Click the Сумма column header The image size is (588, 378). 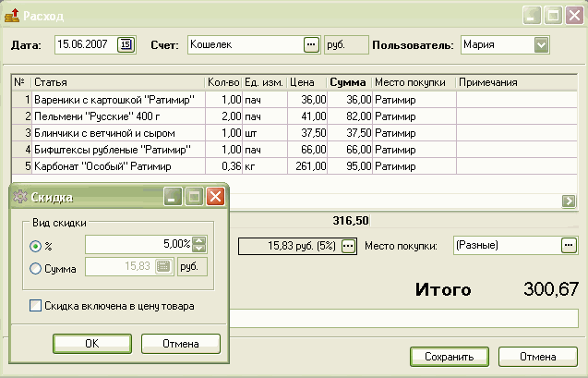click(x=347, y=82)
